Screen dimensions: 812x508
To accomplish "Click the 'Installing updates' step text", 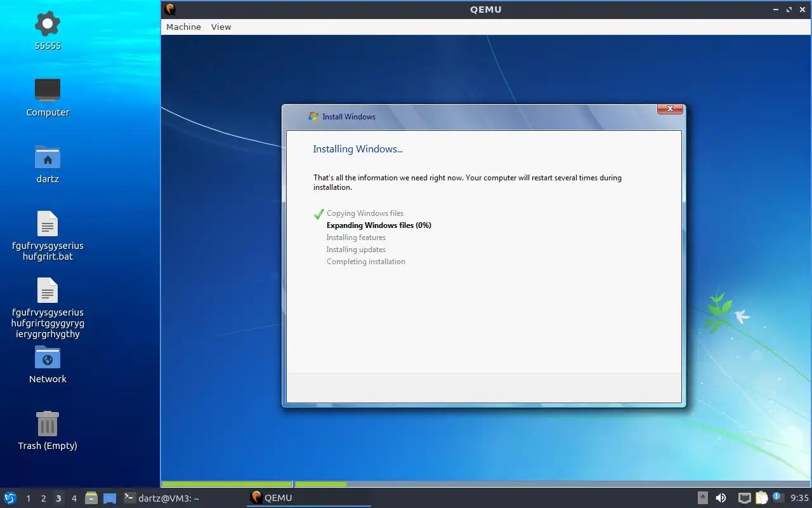I will point(356,250).
